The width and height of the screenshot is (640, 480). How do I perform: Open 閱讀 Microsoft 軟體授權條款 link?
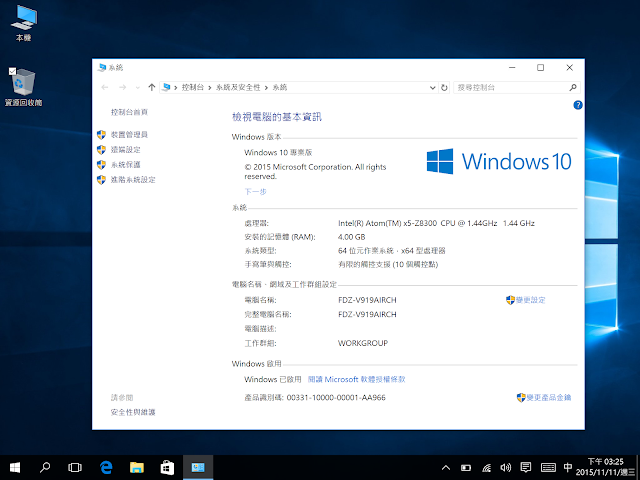356,379
